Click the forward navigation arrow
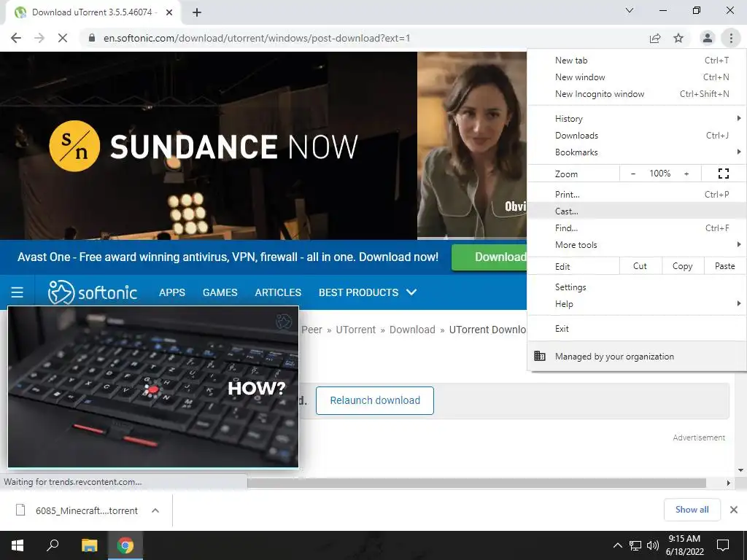747x560 pixels. coord(39,38)
